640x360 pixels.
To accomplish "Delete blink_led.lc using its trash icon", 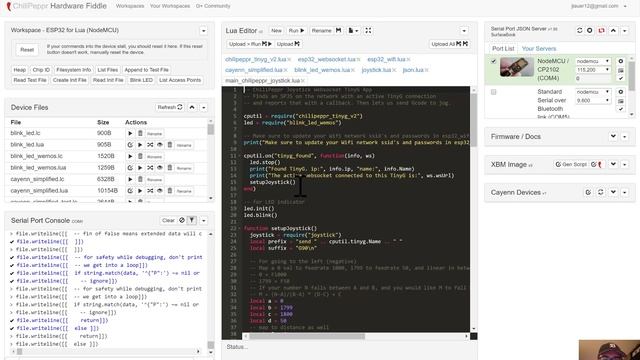I will (x=140, y=133).
